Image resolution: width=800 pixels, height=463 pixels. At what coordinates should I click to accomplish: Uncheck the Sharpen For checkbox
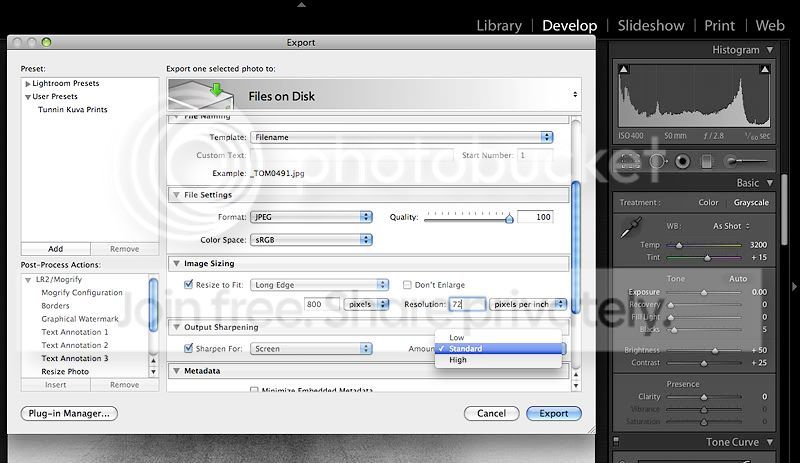click(189, 348)
